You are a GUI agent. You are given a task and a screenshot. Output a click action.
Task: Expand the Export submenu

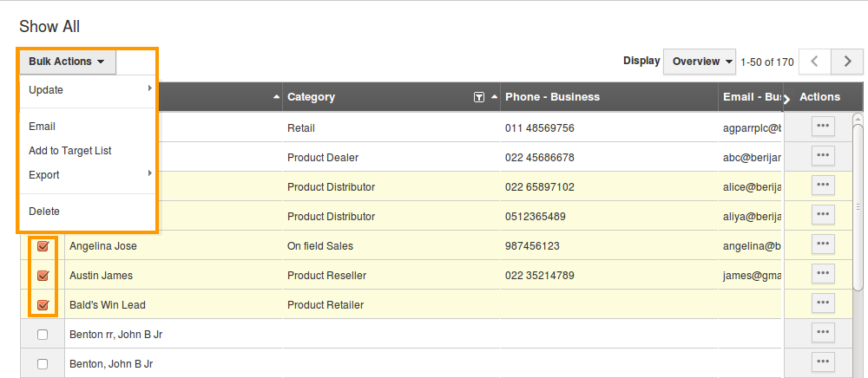coord(87,175)
